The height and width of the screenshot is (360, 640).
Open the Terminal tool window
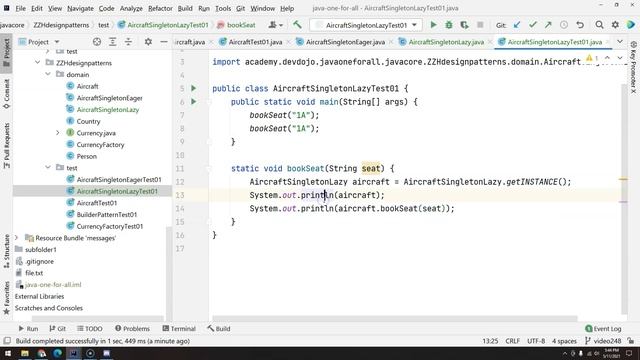pyautogui.click(x=179, y=329)
